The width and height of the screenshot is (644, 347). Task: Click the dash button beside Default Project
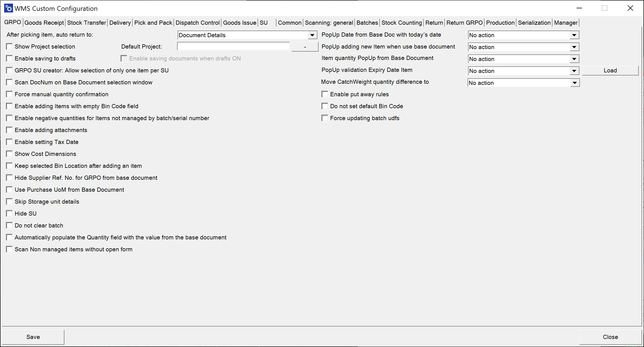coord(305,47)
